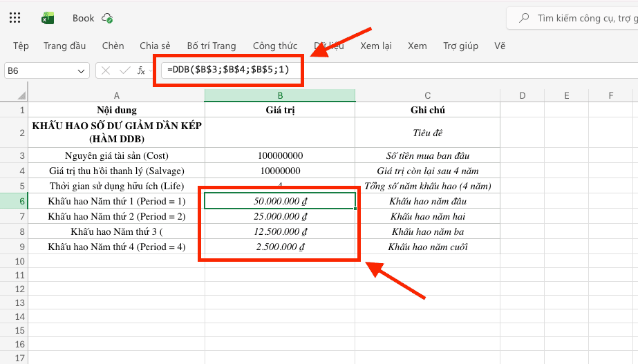Select Giá trị thu hồi thanh lý cell
The width and height of the screenshot is (638, 364).
116,171
